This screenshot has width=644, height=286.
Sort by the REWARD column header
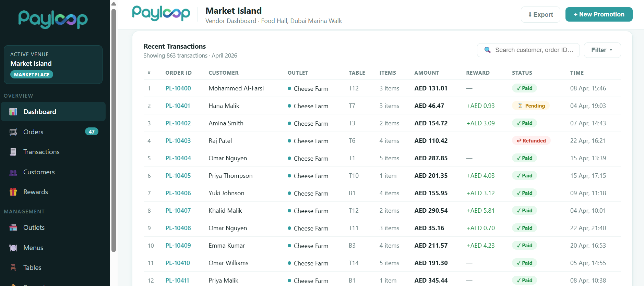[x=478, y=73]
